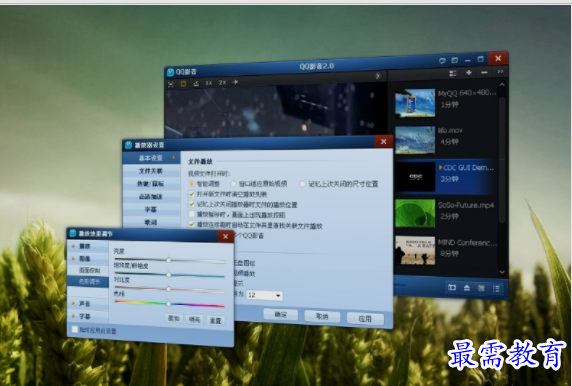This screenshot has width=572, height=386.
Task: Switch playlist view mode icon
Action: click(x=453, y=73)
